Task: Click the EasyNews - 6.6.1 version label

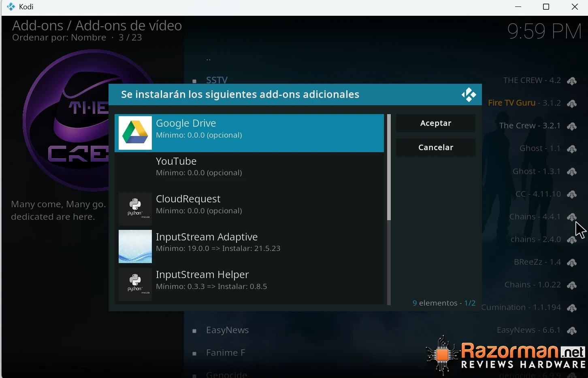Action: coord(529,330)
